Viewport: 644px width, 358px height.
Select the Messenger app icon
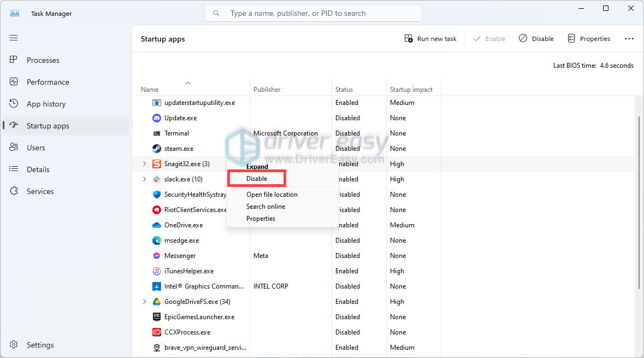[x=157, y=256]
